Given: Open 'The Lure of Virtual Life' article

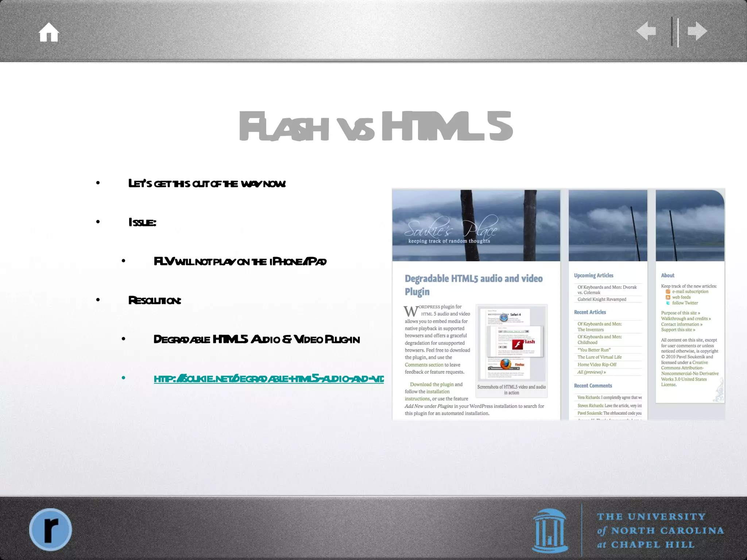Looking at the screenshot, I should click(600, 357).
